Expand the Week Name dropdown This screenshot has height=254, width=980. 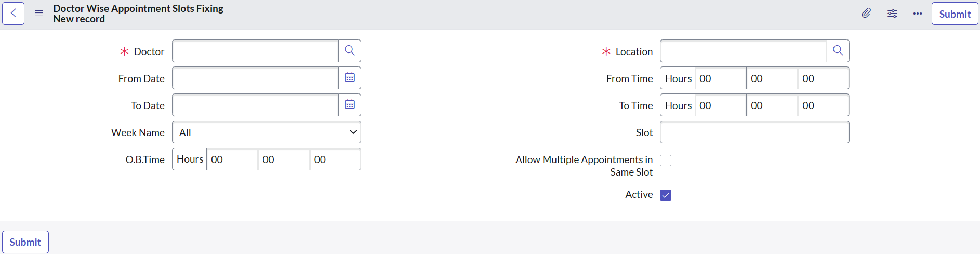tap(267, 132)
